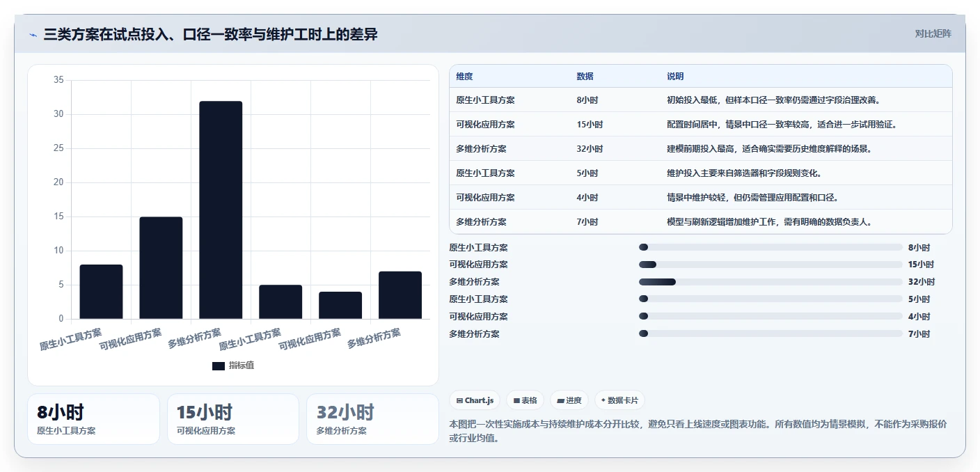Click the 20 tick on the chart's y-axis
Viewport: 980px width, 472px height.
point(58,183)
